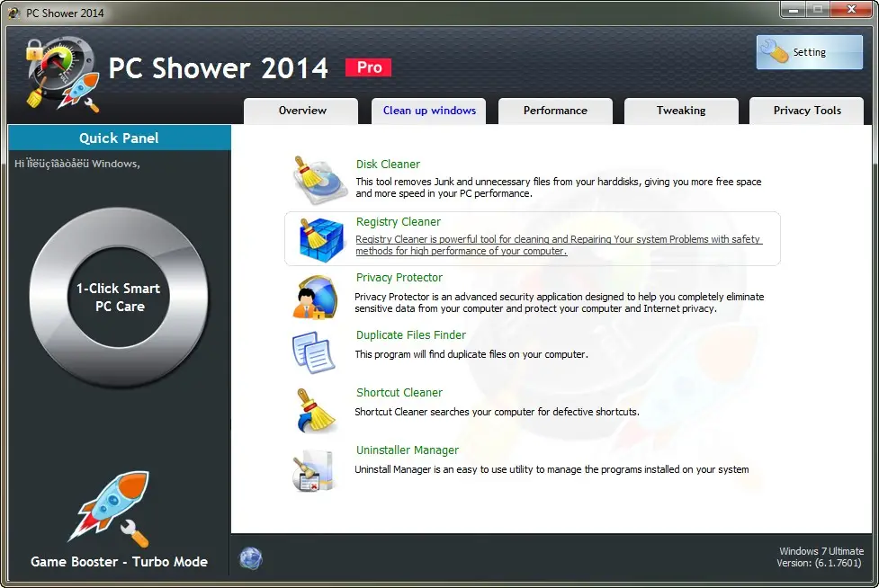Click the title bar application icon
879x588 pixels.
coord(14,13)
